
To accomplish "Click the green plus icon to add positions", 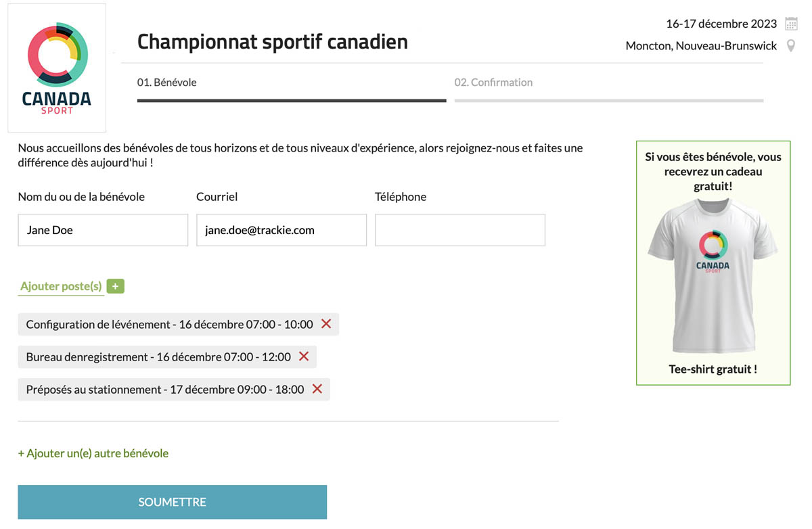I will pos(115,287).
